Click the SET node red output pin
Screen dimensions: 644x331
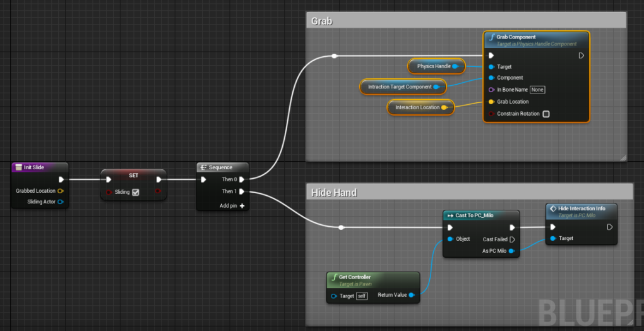point(158,191)
